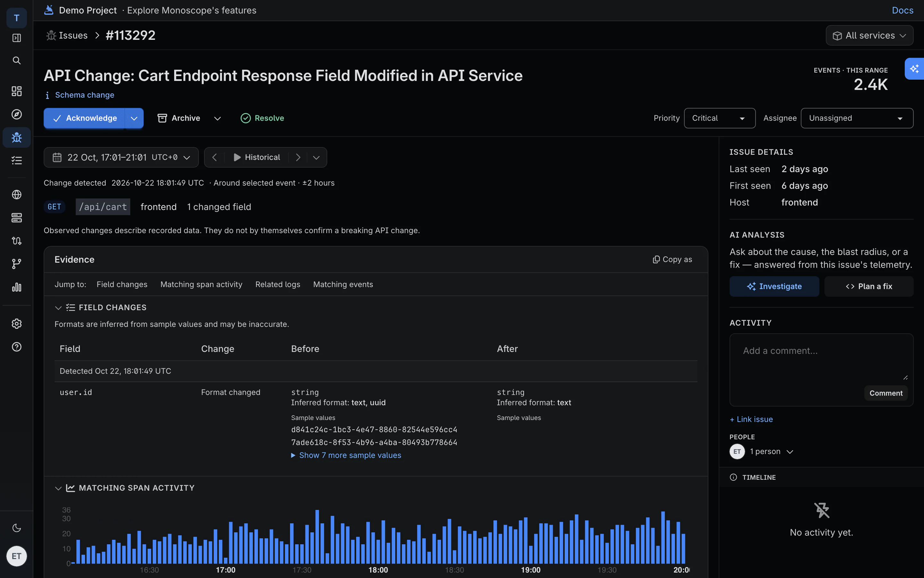924x578 pixels.
Task: Open the help question mark icon
Action: [16, 347]
